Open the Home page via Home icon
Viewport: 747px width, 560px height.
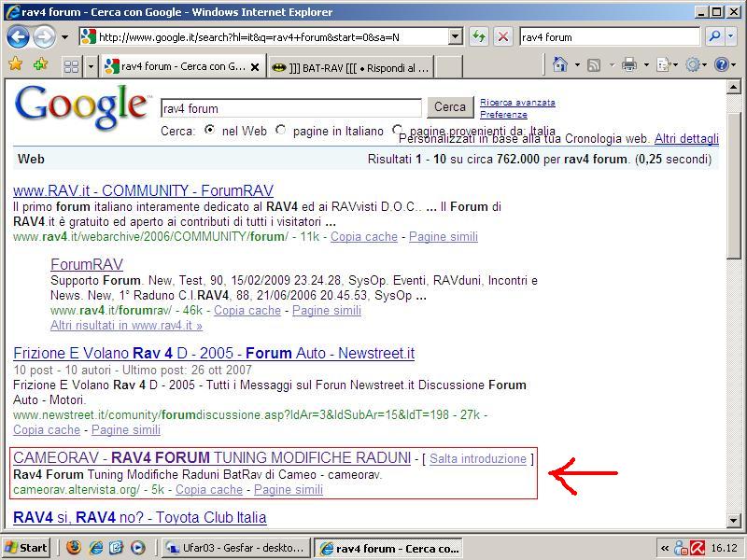click(558, 65)
